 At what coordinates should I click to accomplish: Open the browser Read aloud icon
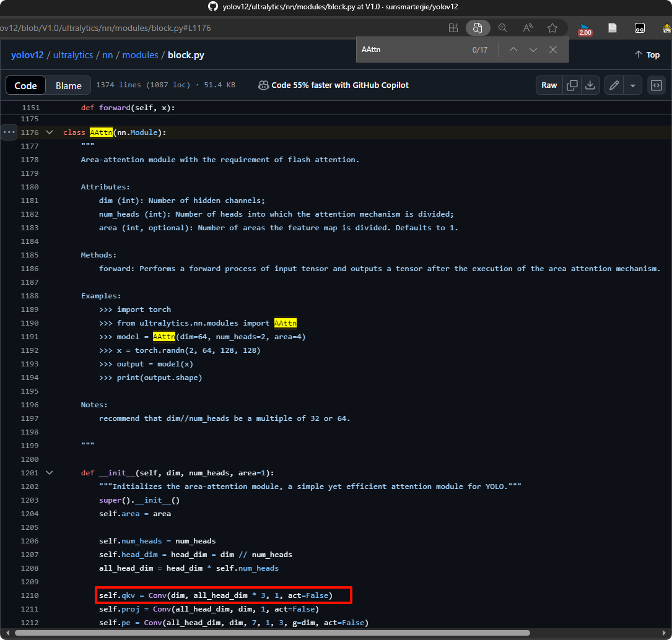pos(528,28)
